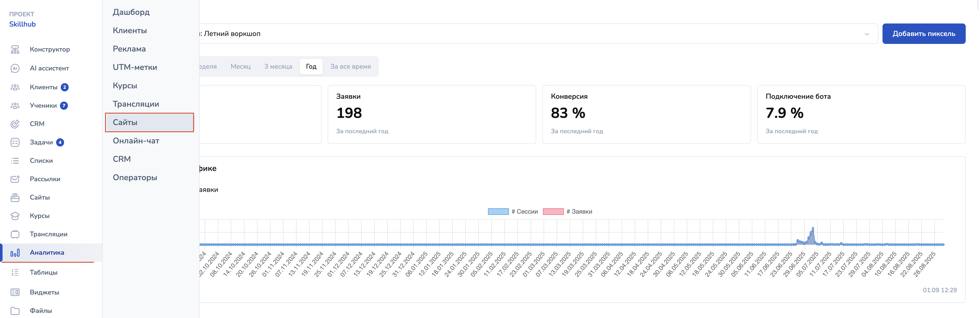980x318 pixels.
Task: Open the Файлы folder icon
Action: [15, 311]
